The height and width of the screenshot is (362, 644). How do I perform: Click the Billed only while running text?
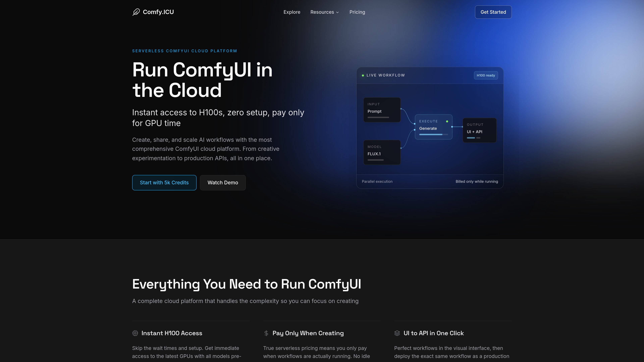(x=476, y=182)
